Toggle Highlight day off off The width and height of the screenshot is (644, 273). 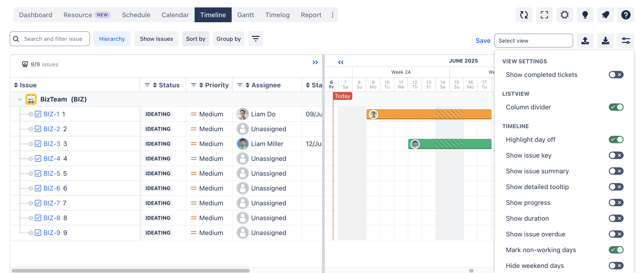pyautogui.click(x=616, y=140)
